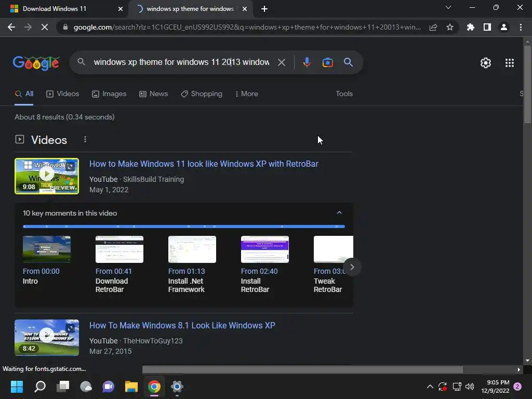Bookmark this page with the star icon

(x=450, y=27)
